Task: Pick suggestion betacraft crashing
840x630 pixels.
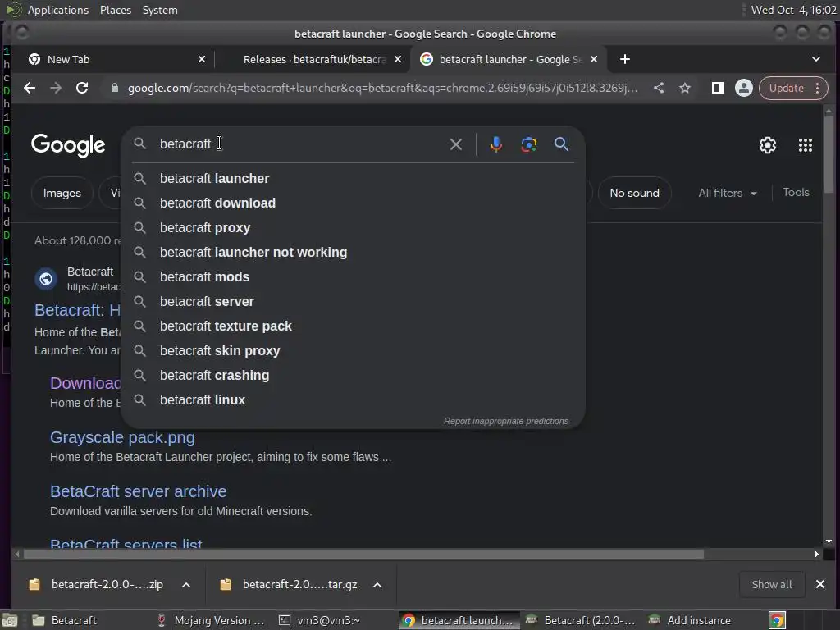Action: [354, 376]
